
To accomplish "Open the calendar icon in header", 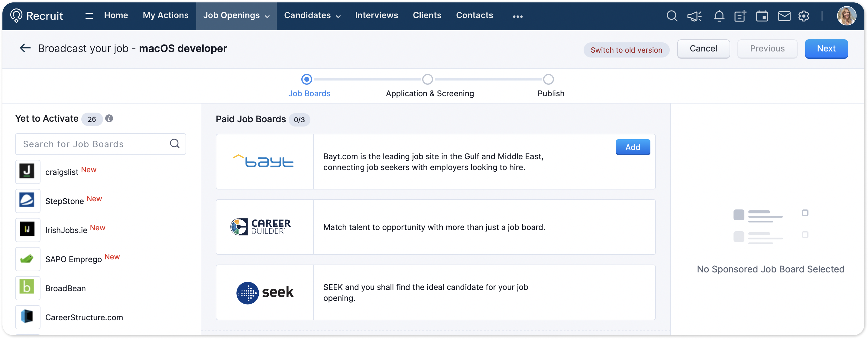I will 762,16.
